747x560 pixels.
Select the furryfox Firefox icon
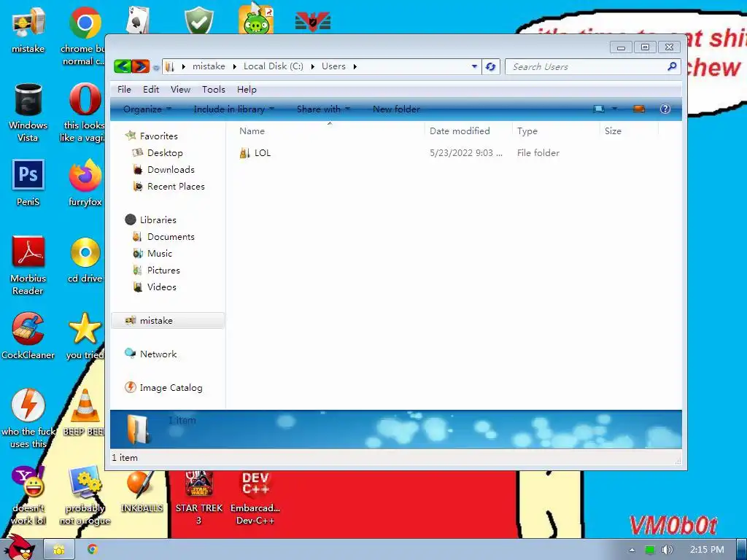tap(85, 182)
